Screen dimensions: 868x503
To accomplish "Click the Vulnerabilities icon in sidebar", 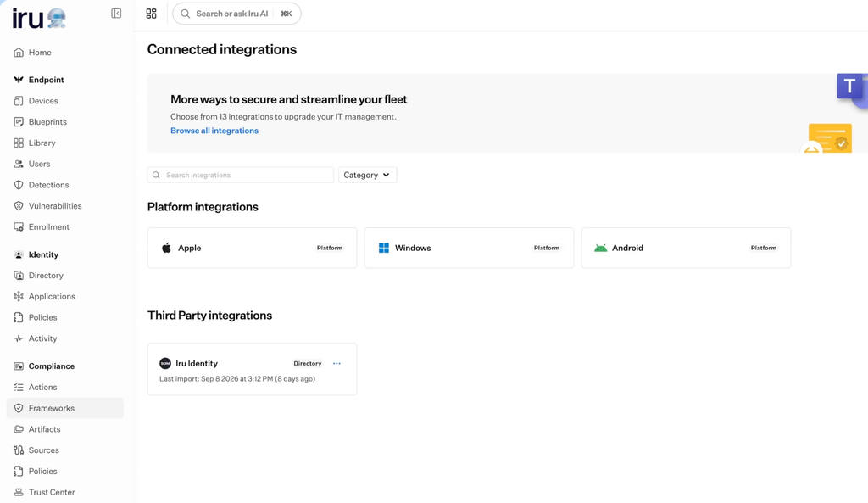I will click(x=19, y=206).
